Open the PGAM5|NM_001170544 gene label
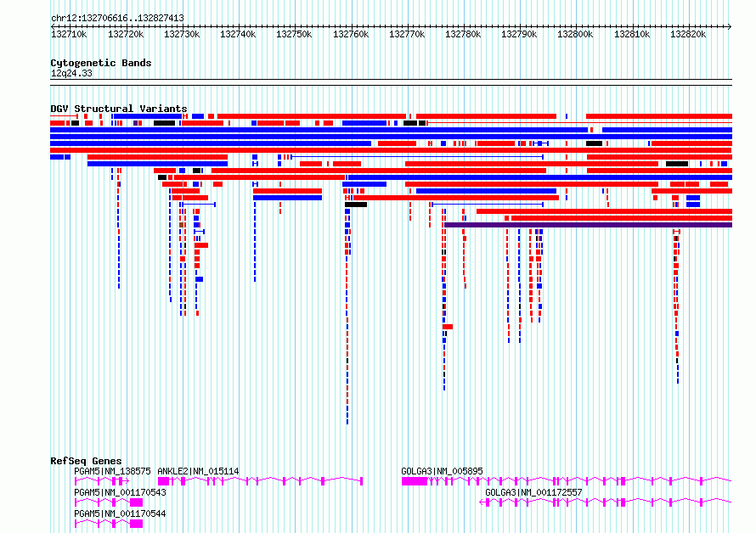Viewport: 756px width, 533px height. 120,513
